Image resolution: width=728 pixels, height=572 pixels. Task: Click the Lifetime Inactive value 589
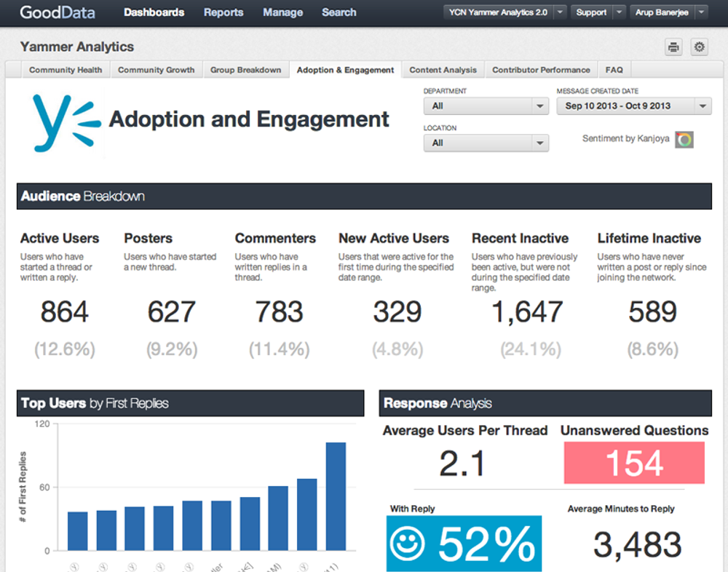652,311
